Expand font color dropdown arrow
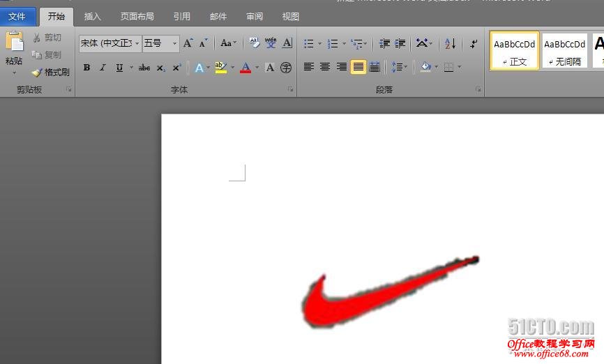Screen dimensions: 604x364 pyautogui.click(x=257, y=68)
